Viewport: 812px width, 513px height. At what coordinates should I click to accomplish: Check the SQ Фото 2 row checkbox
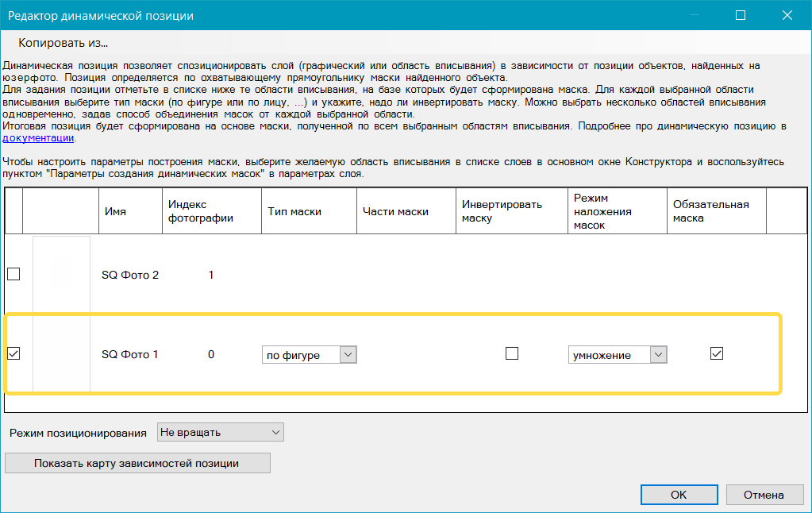(x=13, y=275)
